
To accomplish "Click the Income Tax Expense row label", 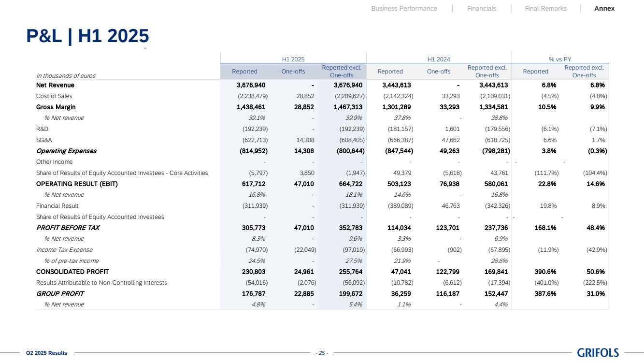I will pyautogui.click(x=64, y=250).
